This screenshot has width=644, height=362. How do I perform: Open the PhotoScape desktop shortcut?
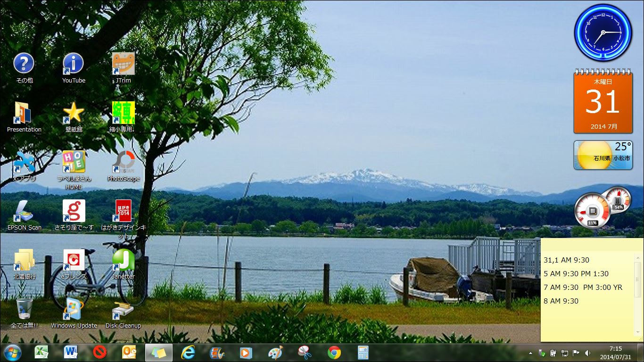click(x=124, y=163)
